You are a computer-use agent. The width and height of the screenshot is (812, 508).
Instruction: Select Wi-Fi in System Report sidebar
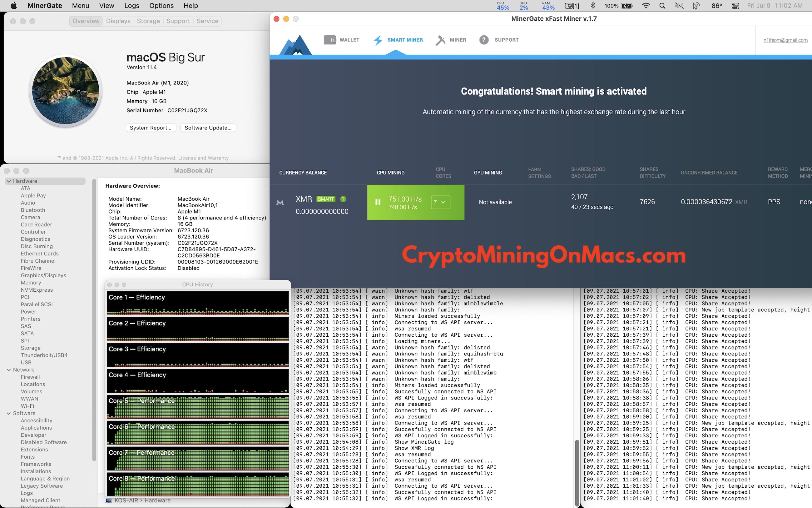(27, 406)
